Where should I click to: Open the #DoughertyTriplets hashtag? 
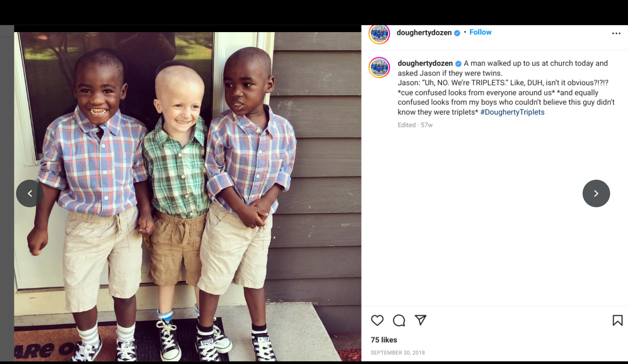[512, 112]
